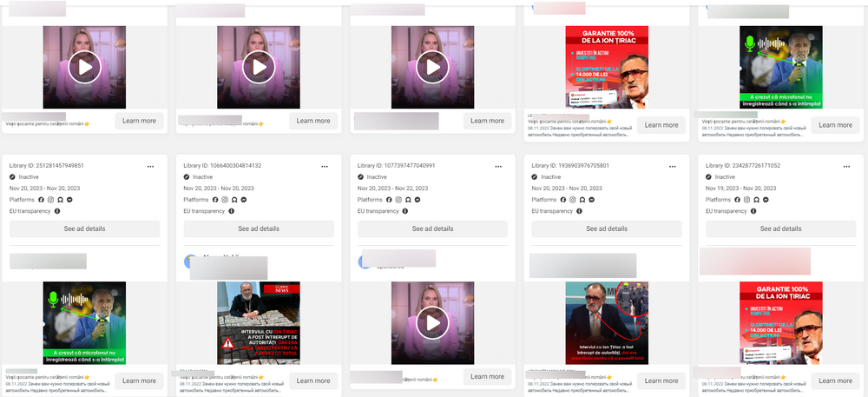Image resolution: width=868 pixels, height=397 pixels.
Task: Open the three-dot menu for Library ID 1066400304814132
Action: [x=325, y=166]
